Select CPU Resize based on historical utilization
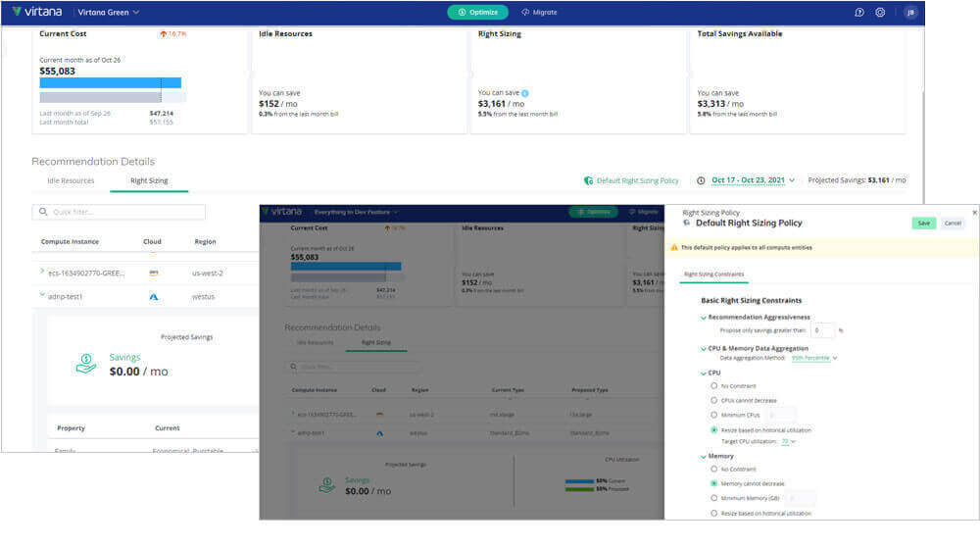This screenshot has width=980, height=548. (713, 430)
